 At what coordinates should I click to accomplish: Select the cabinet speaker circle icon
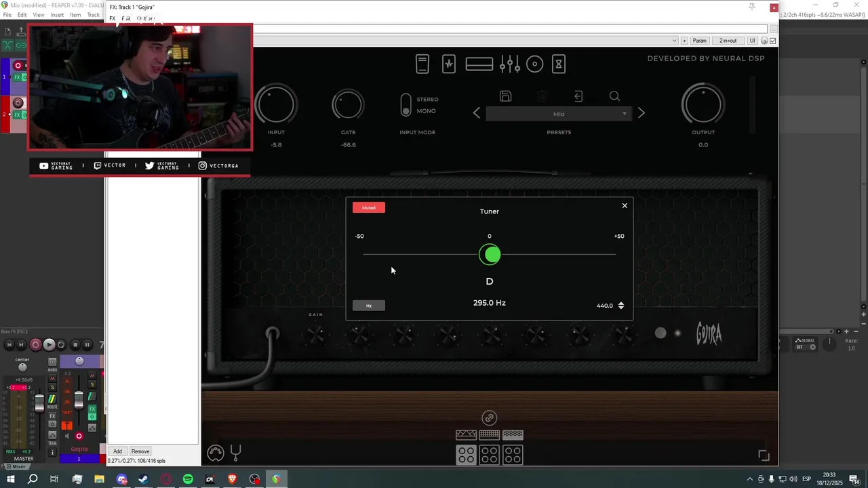click(x=535, y=64)
